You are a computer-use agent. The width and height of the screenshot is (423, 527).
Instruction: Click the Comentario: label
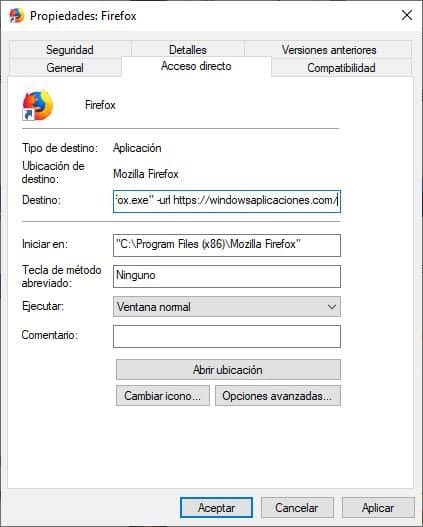(x=50, y=335)
